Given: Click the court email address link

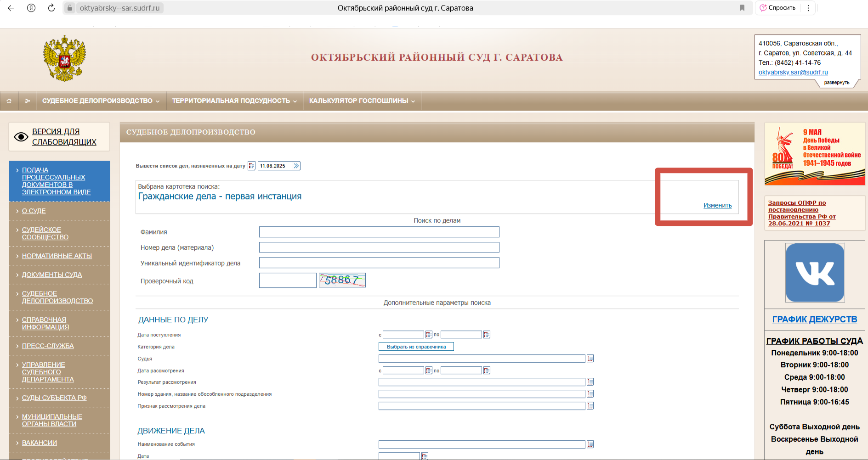Looking at the screenshot, I should pyautogui.click(x=793, y=72).
